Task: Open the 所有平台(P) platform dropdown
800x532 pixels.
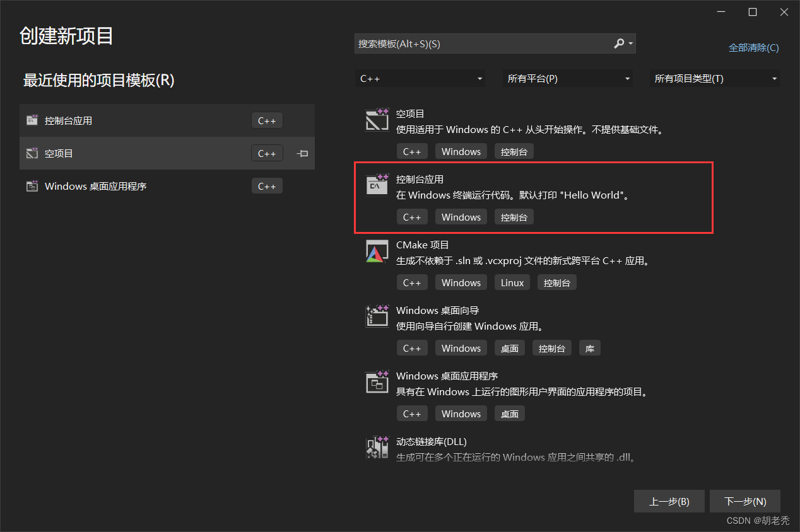Action: pyautogui.click(x=568, y=79)
